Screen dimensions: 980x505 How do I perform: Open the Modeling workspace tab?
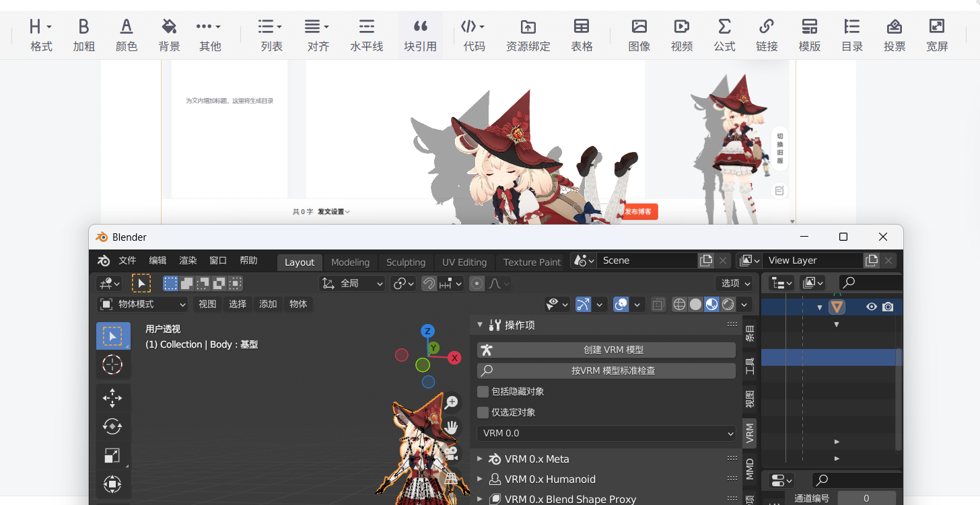pyautogui.click(x=350, y=262)
